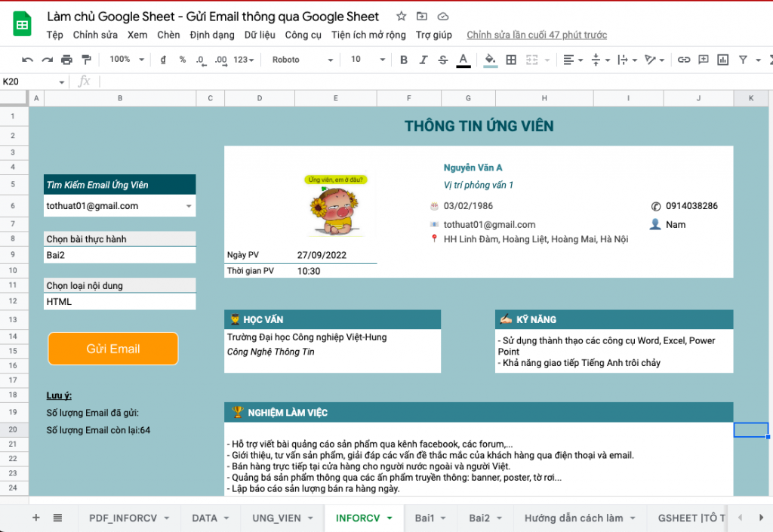
Task: Open text wrapping options
Action: [x=627, y=60]
